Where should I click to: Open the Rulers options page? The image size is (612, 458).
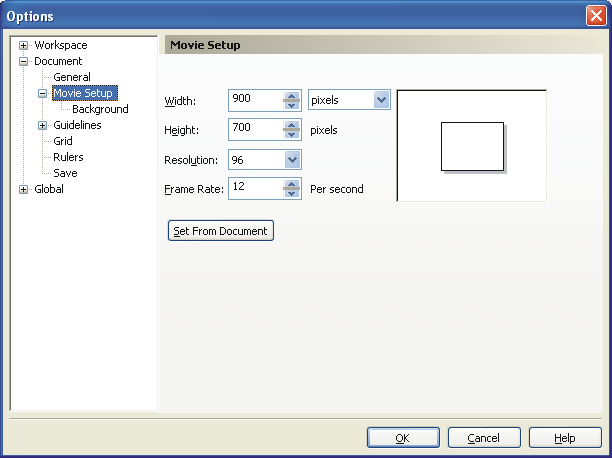68,157
